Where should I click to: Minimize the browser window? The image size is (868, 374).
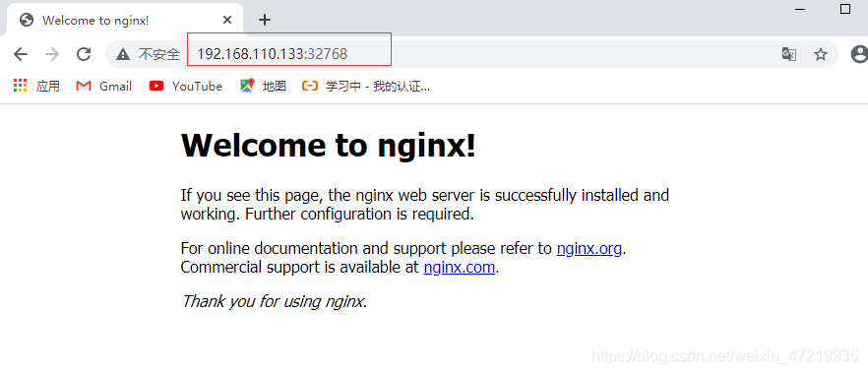[x=800, y=9]
